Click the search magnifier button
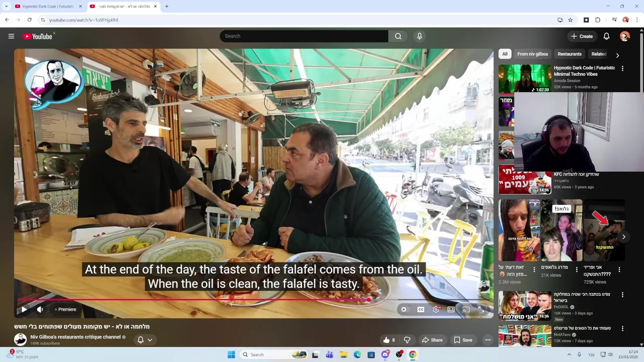Image resolution: width=644 pixels, height=362 pixels. [398, 36]
